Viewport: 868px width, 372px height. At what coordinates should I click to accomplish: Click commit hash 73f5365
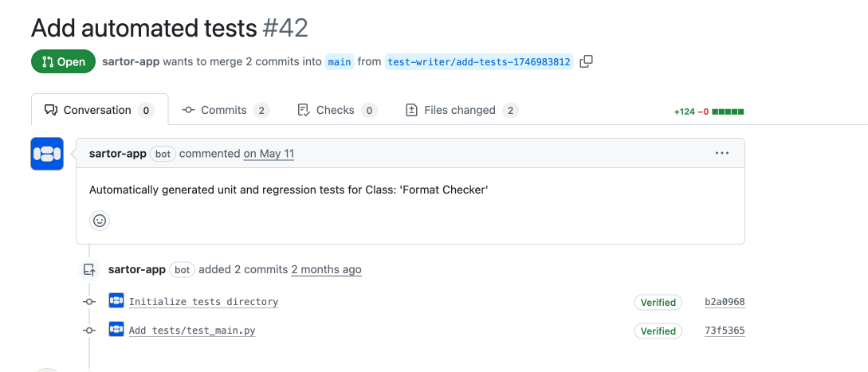(x=725, y=331)
